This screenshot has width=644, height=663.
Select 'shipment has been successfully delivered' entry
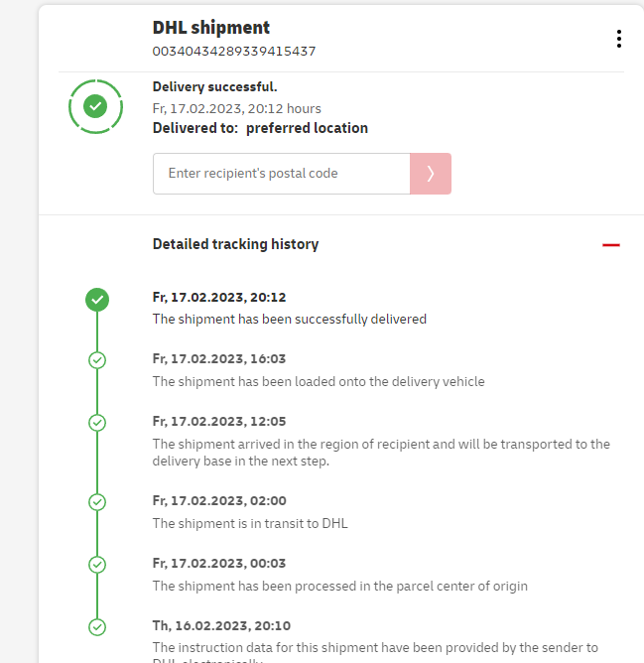coord(289,320)
